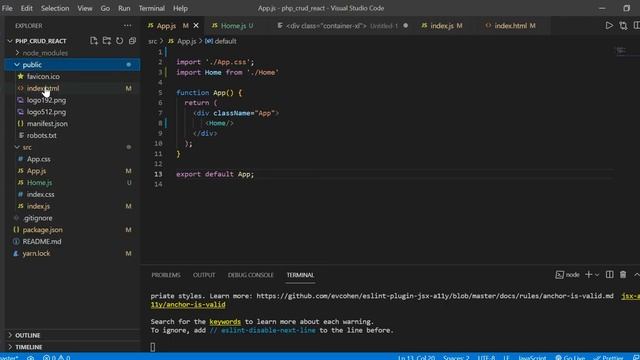Split the terminal panel
The height and width of the screenshot is (360, 640).
pyautogui.click(x=609, y=275)
